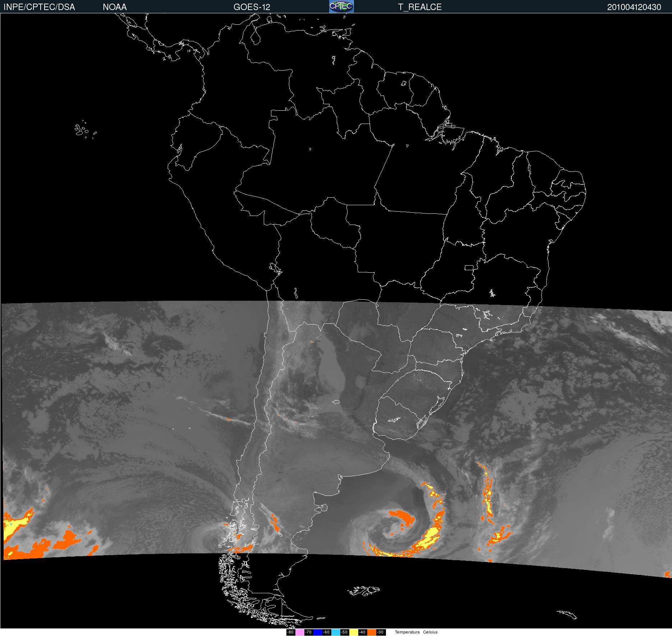
Task: Click the INPE/CPTEC/DSA header text
Action: 39,7
